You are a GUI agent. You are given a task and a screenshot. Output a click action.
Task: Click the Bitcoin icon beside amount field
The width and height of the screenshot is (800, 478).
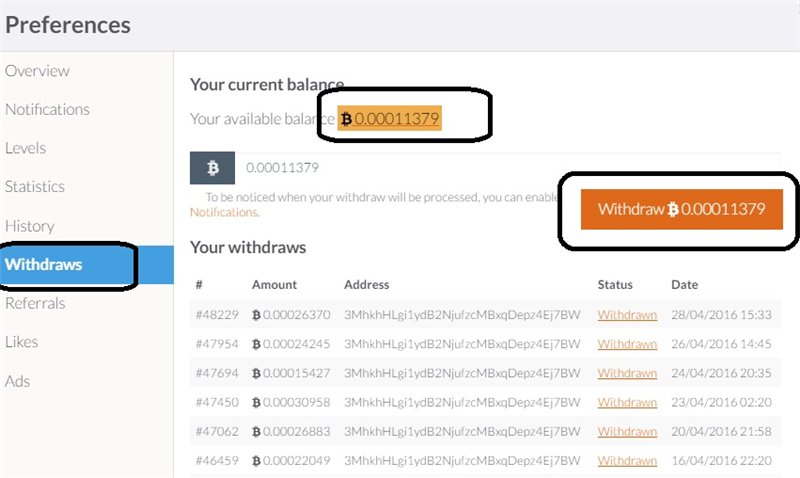point(212,168)
